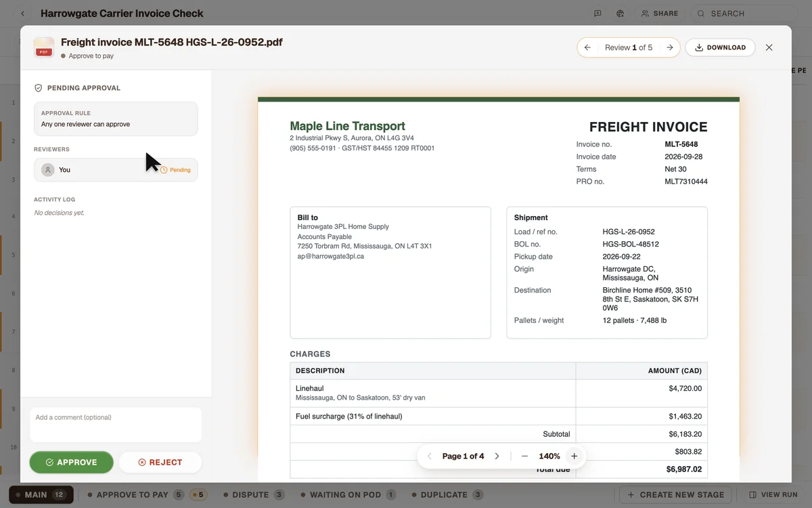Click the orange Pending status badge
This screenshot has height=508, width=812.
176,170
